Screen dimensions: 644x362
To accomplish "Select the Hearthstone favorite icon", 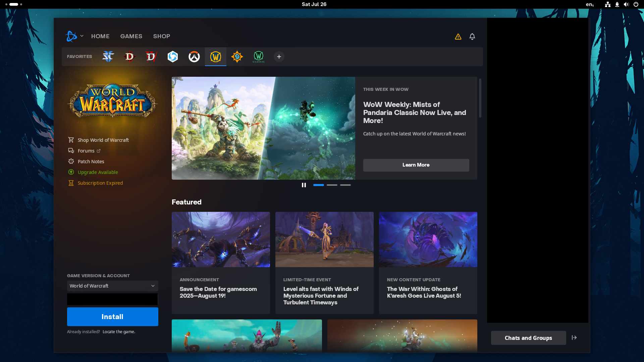I will coord(237,57).
